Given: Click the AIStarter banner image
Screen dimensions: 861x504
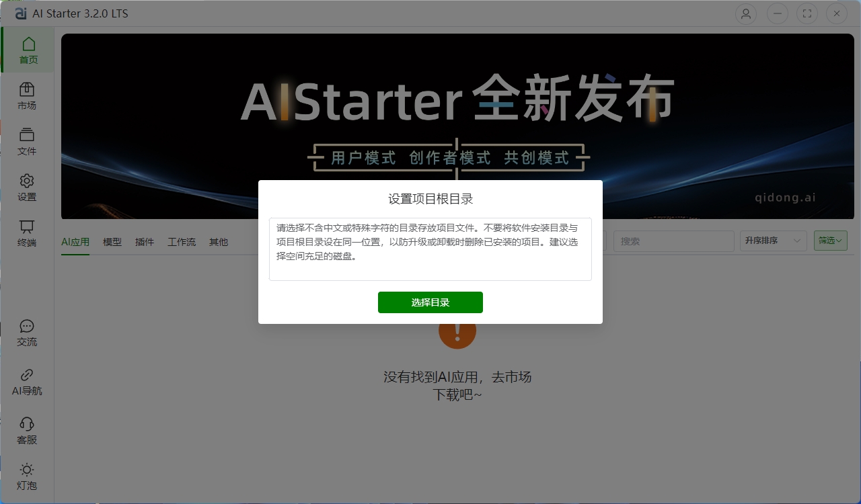Looking at the screenshot, I should [457, 101].
